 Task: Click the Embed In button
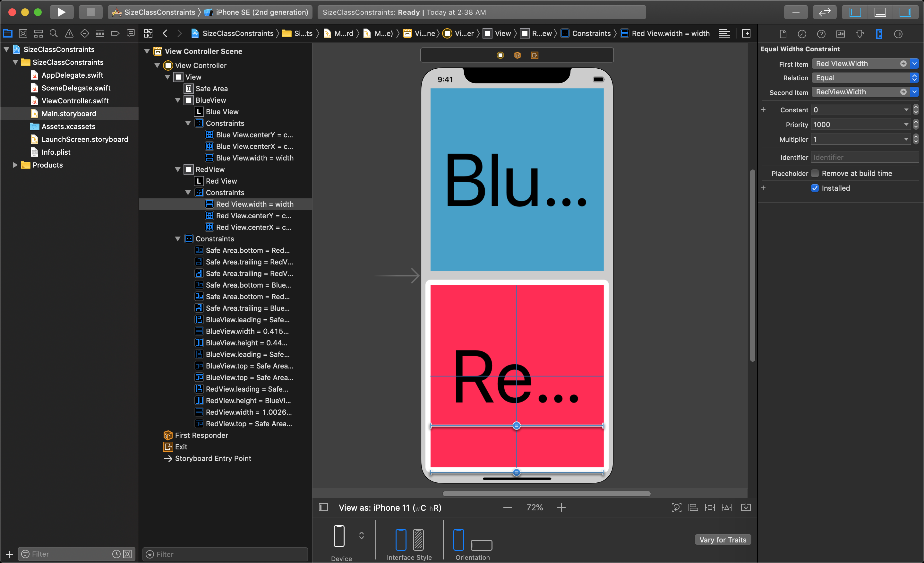click(x=746, y=507)
